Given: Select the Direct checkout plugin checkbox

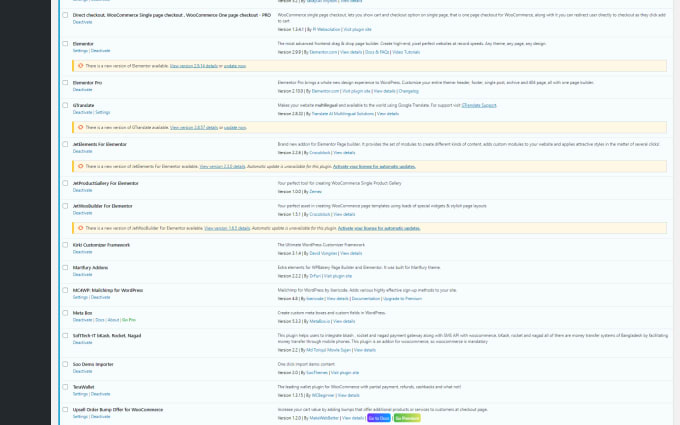Looking at the screenshot, I should pos(65,15).
